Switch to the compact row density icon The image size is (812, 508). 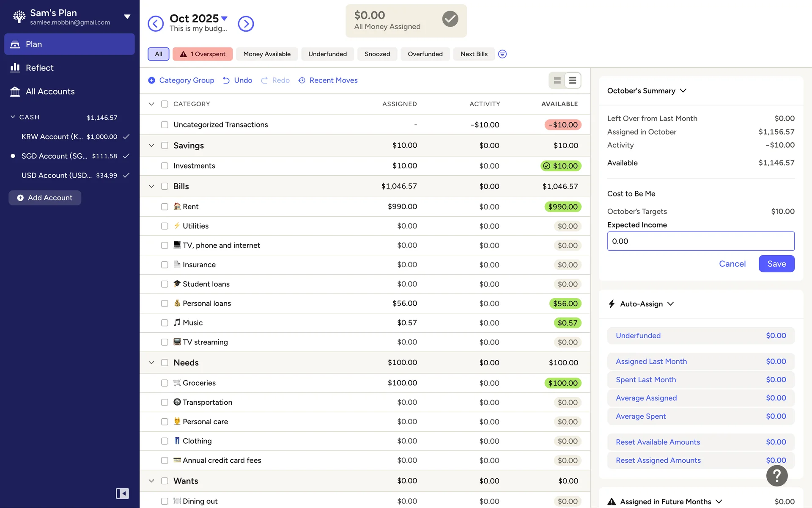(573, 80)
